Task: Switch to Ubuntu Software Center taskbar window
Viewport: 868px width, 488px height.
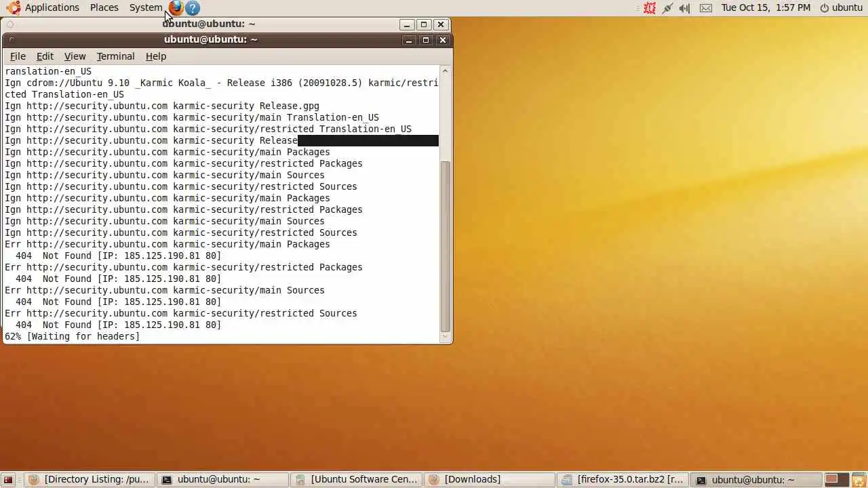Action: click(357, 479)
